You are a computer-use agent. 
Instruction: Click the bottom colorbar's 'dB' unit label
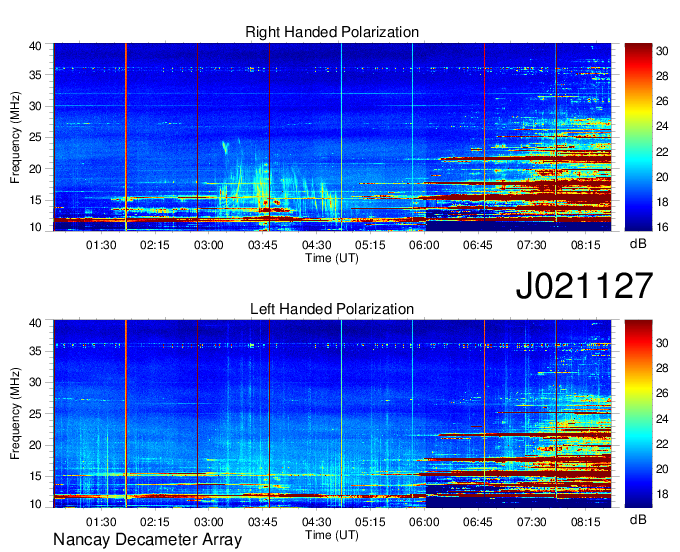[x=638, y=519]
